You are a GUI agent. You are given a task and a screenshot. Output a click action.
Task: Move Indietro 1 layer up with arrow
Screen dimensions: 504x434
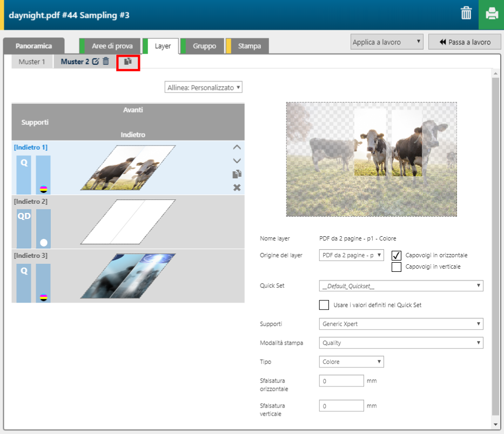click(237, 147)
